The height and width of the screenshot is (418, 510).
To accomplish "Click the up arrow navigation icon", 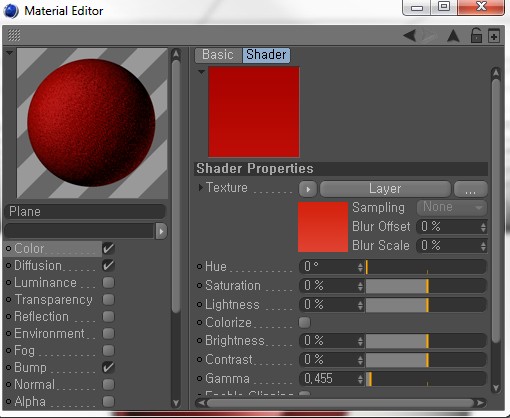I will click(453, 36).
